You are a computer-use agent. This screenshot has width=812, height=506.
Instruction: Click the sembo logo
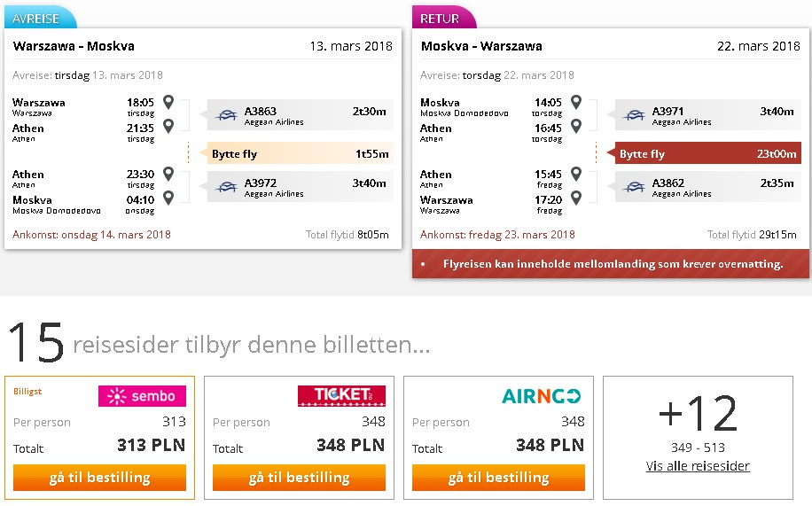(x=142, y=396)
